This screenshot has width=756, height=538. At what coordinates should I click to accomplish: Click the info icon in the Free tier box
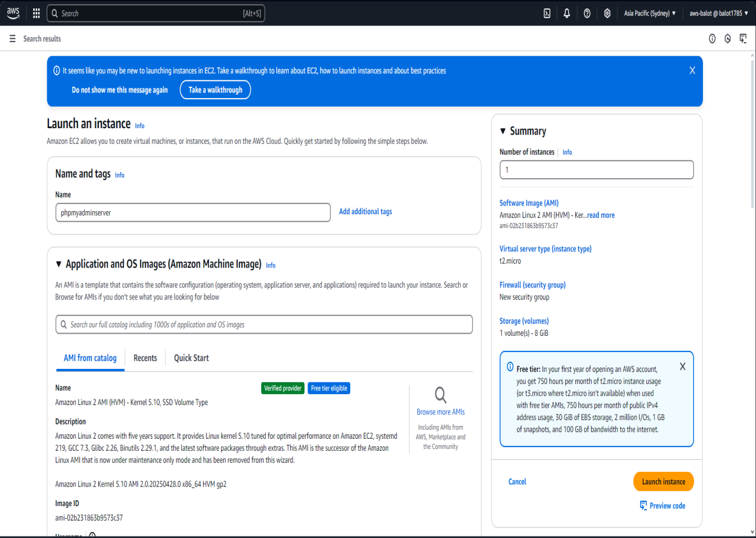click(x=510, y=367)
